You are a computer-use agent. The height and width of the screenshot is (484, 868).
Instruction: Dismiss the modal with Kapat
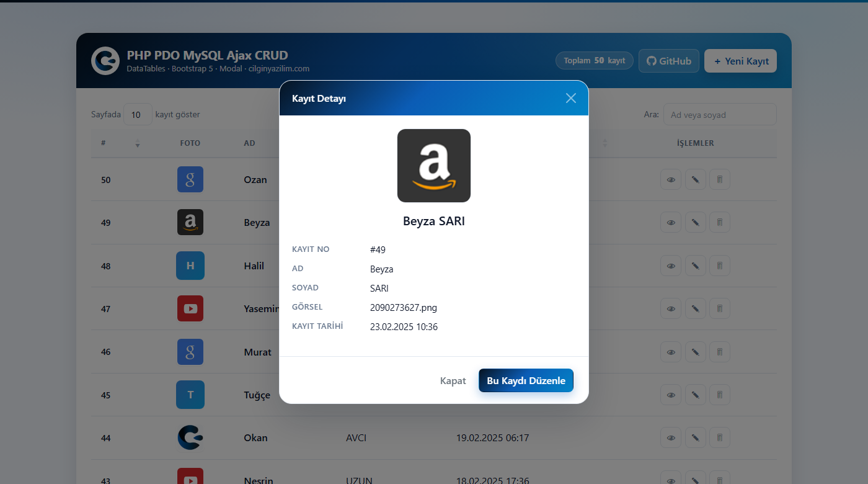[x=453, y=380]
